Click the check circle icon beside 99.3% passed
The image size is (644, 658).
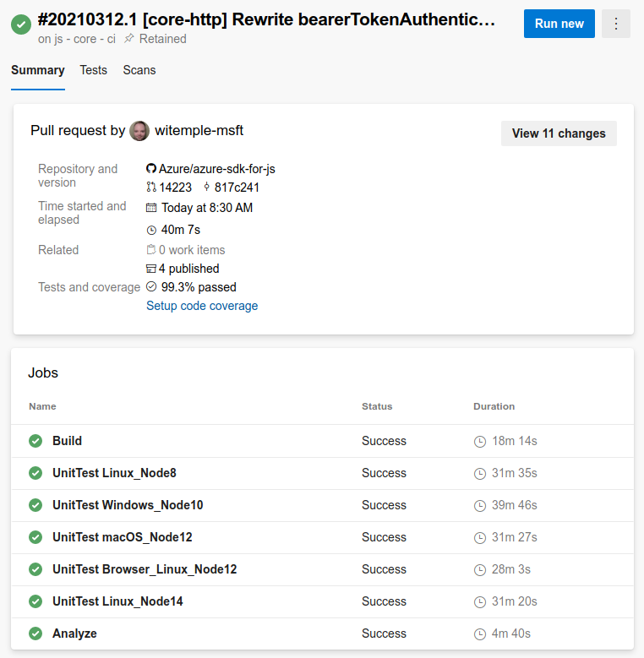pos(151,286)
